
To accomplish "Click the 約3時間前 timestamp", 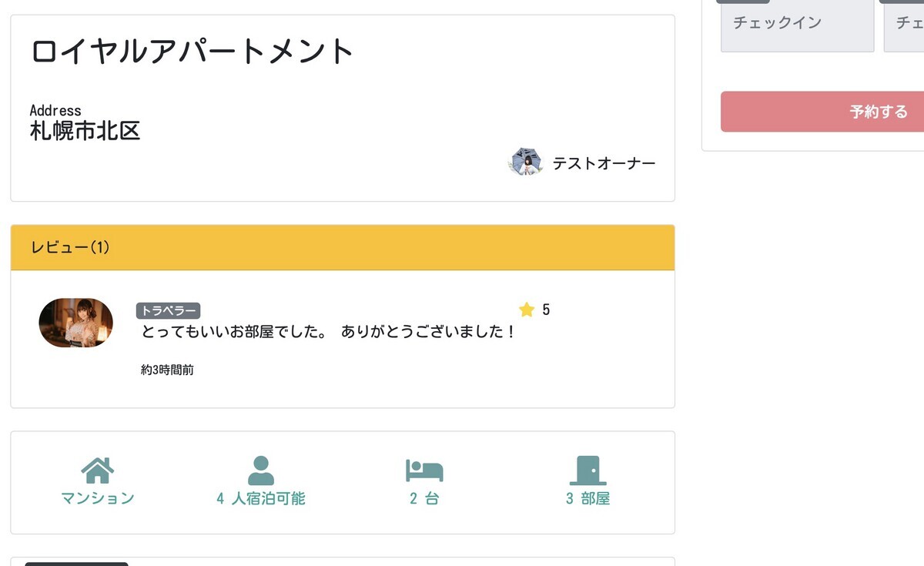I will [x=166, y=370].
